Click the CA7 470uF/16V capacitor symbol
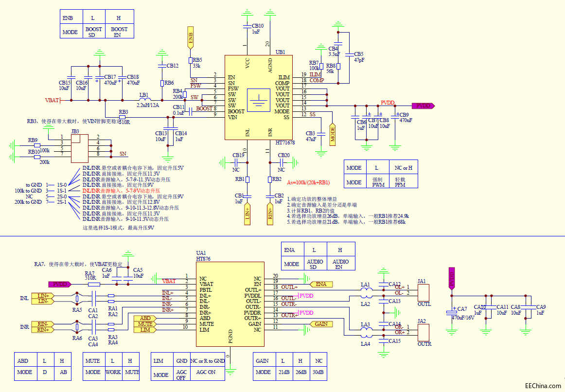 (x=452, y=312)
